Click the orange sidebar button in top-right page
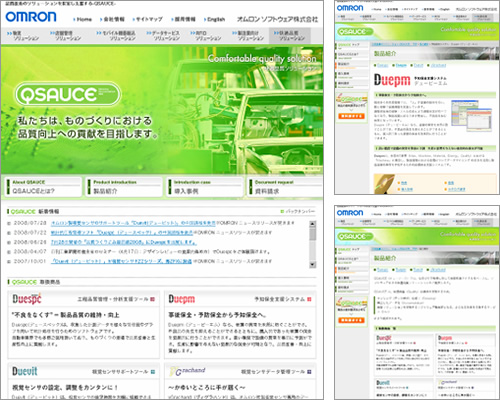The height and width of the screenshot is (400, 500). point(351,116)
